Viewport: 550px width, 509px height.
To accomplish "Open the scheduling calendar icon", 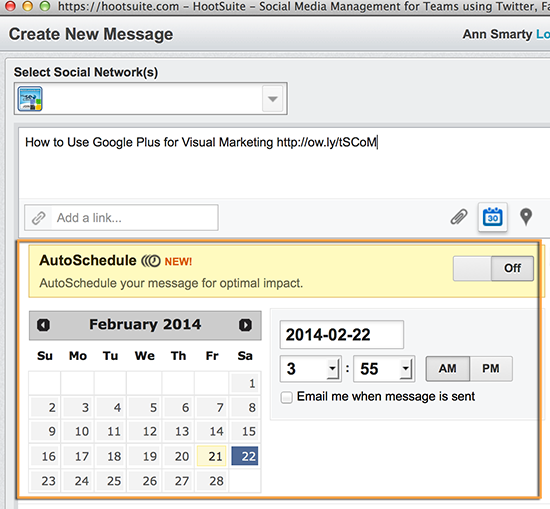I will point(492,217).
